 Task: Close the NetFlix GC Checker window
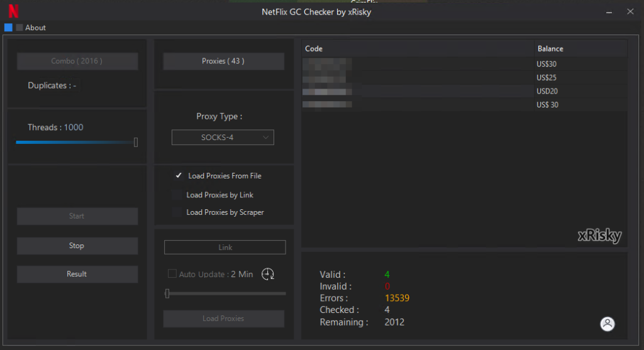click(630, 12)
